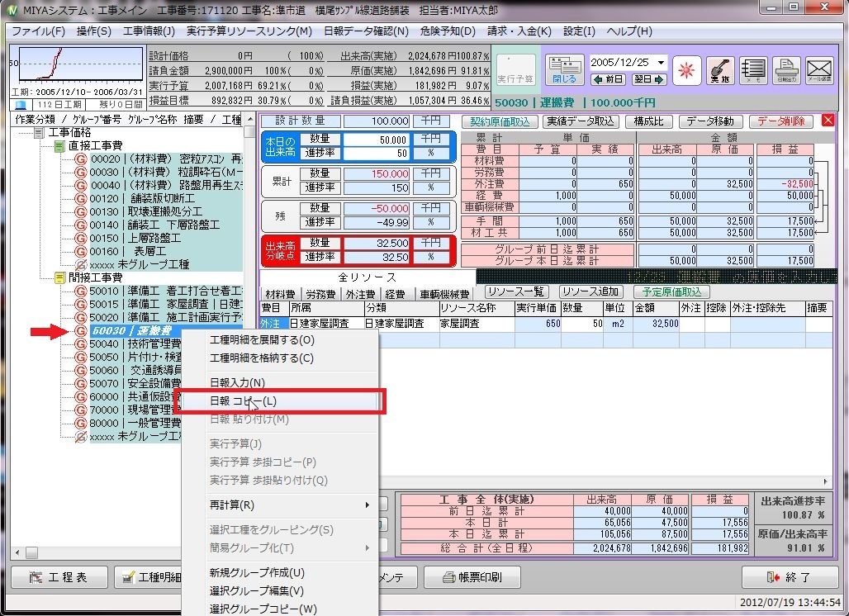
Task: Click the 間接工事費 folder icon
Action: [59, 278]
